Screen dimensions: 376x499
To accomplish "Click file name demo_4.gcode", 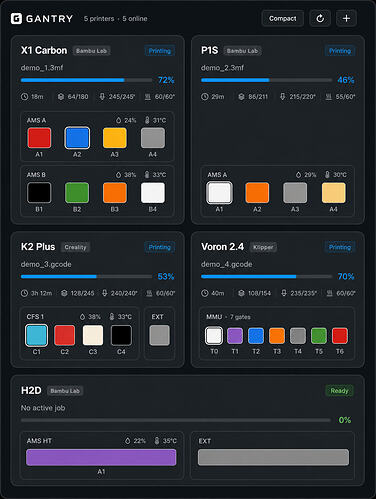I will 226,264.
